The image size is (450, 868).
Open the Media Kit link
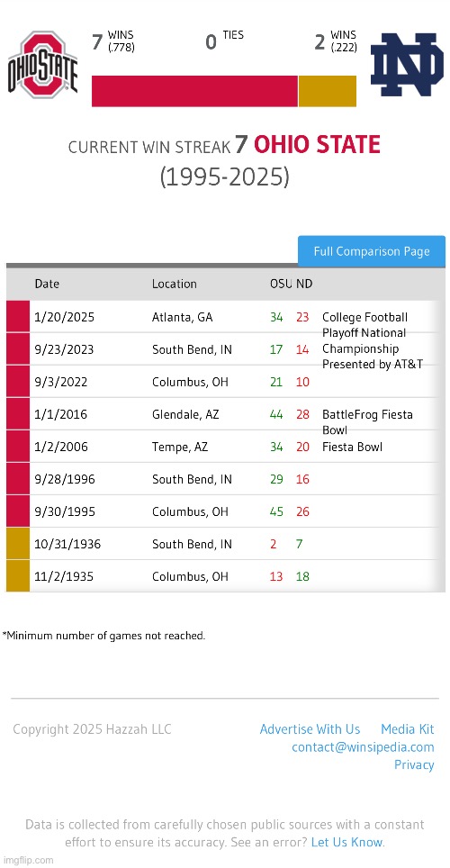coord(408,729)
